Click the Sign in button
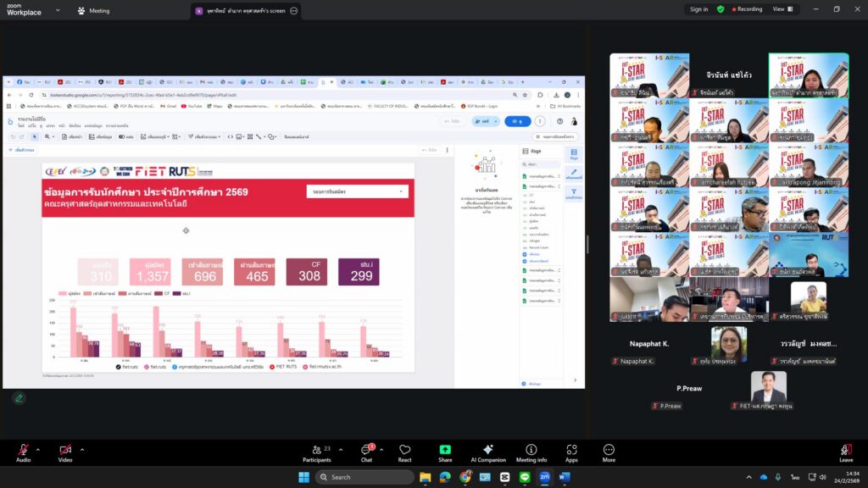868x488 pixels. pyautogui.click(x=698, y=9)
